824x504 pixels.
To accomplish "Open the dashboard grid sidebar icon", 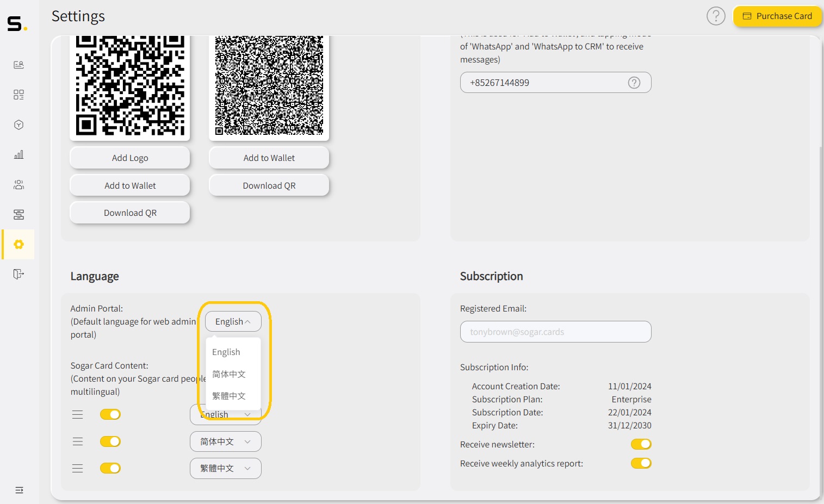I will click(18, 95).
